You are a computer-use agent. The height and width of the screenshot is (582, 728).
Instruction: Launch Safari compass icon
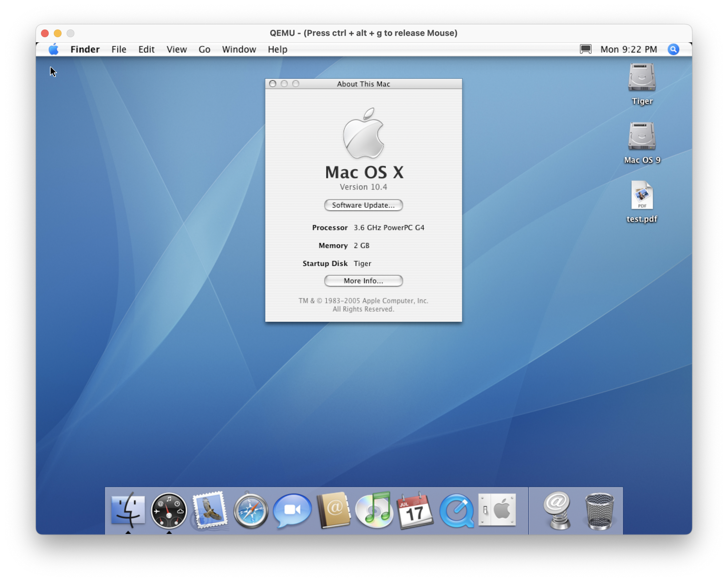click(251, 510)
